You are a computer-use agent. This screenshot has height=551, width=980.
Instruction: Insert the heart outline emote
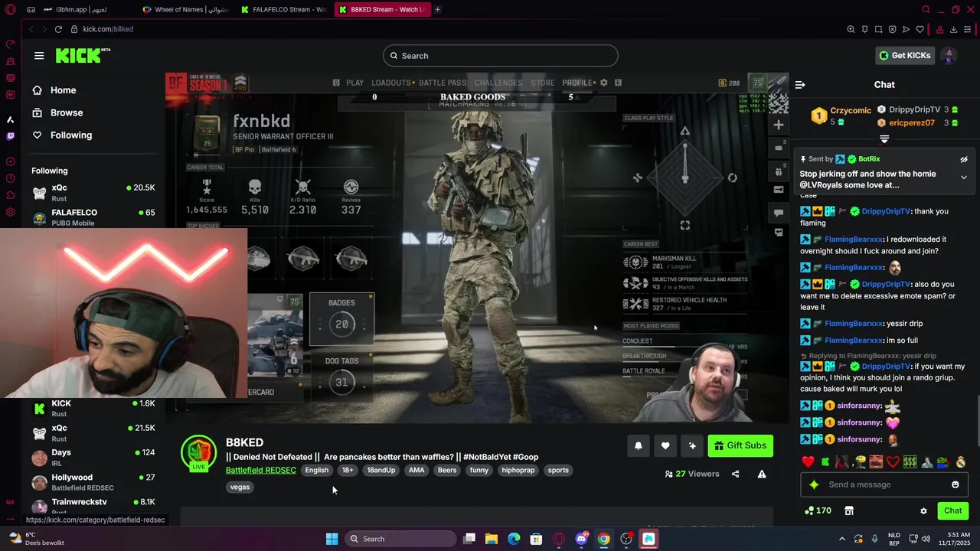pyautogui.click(x=893, y=462)
